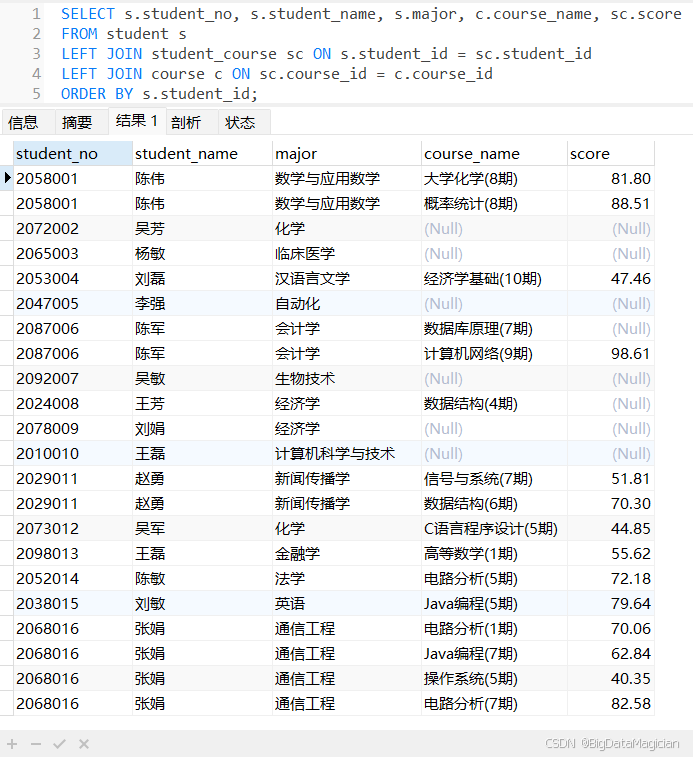Screen dimensions: 693x757
Task: Select cell 操作系统(5期)
Action: tap(494, 679)
